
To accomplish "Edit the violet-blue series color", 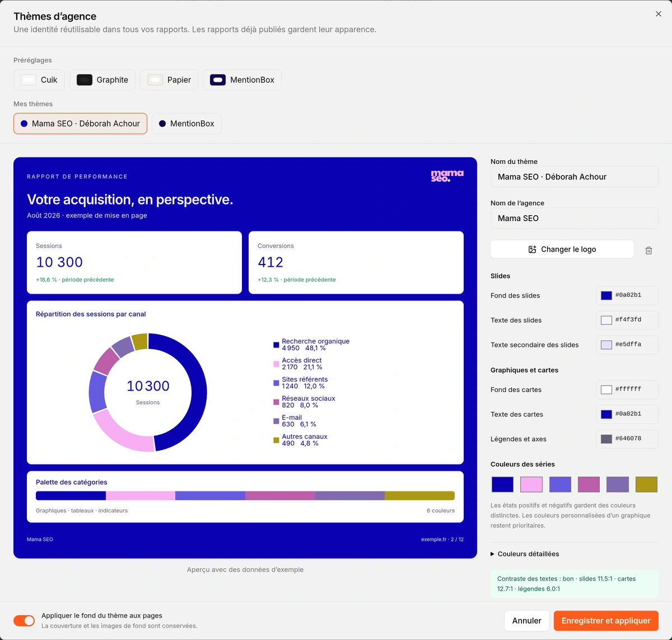I will click(560, 484).
